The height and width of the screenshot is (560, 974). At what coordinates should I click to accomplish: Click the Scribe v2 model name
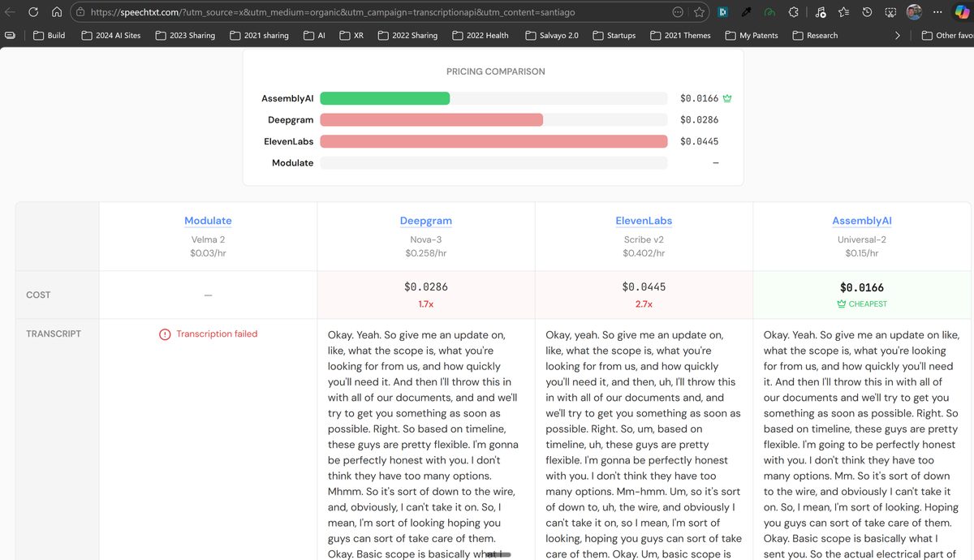[x=644, y=239]
